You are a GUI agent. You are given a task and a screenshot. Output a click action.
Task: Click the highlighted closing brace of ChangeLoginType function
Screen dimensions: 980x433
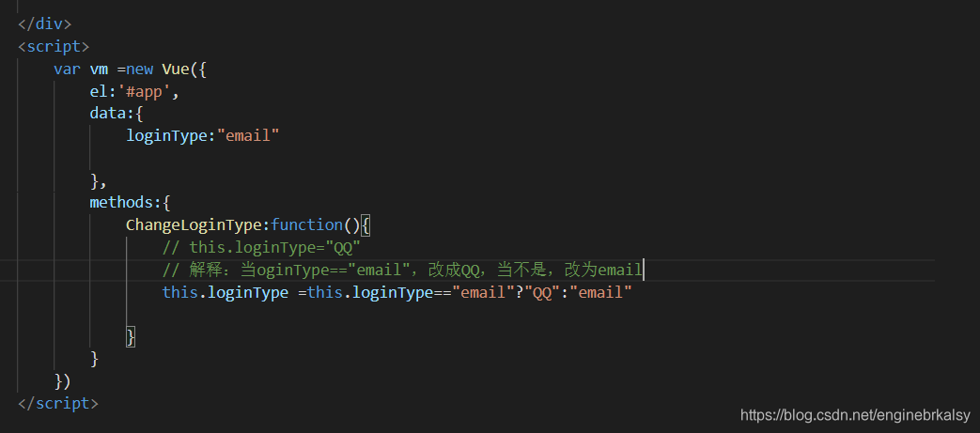coord(131,337)
